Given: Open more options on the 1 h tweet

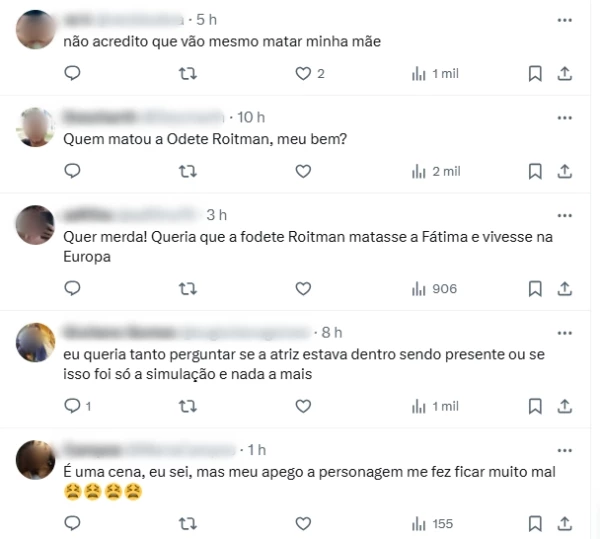Looking at the screenshot, I should (564, 450).
